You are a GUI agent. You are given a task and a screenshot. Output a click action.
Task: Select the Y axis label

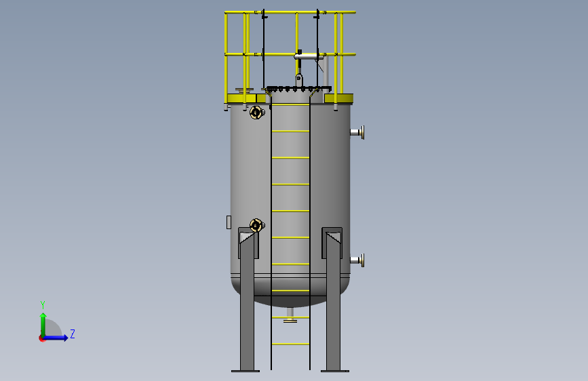tap(43, 304)
